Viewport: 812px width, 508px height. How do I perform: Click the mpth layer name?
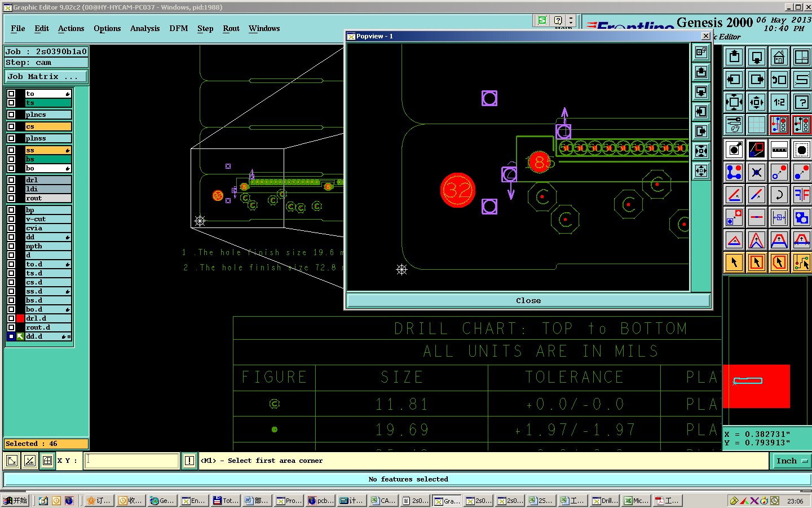tap(48, 246)
